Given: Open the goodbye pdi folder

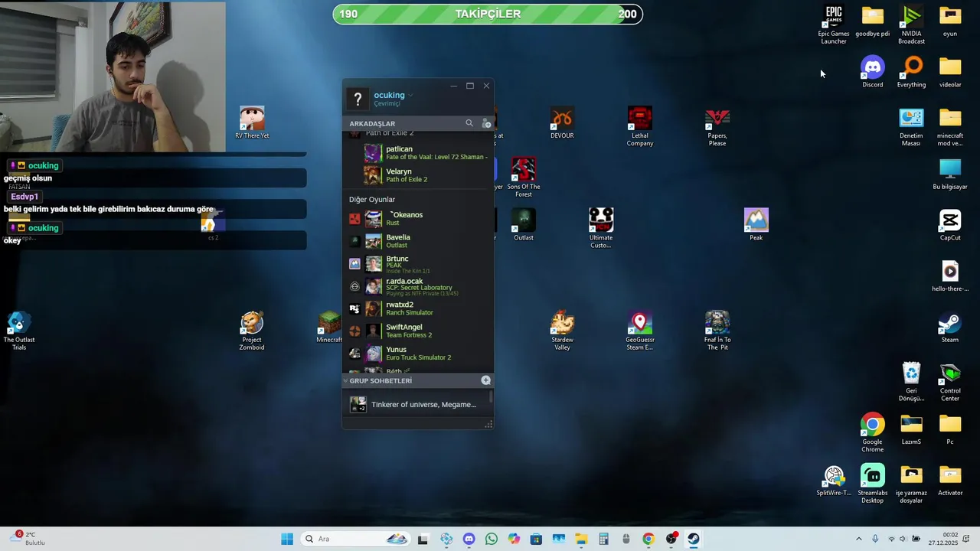Looking at the screenshot, I should [x=873, y=21].
